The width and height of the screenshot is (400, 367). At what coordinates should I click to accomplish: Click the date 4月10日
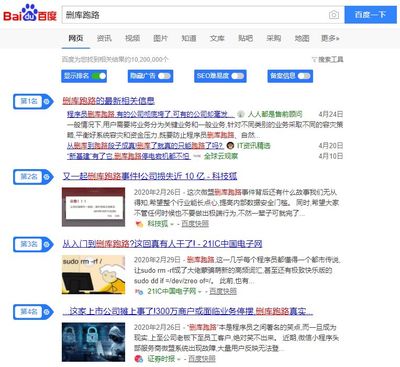(x=331, y=156)
